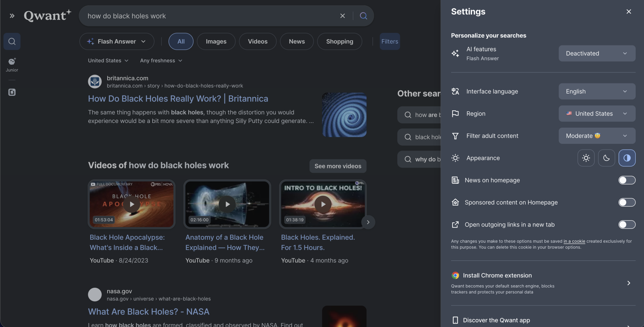The height and width of the screenshot is (327, 644).
Task: Expand the sidebar with the double-chevron icon
Action: (x=12, y=16)
